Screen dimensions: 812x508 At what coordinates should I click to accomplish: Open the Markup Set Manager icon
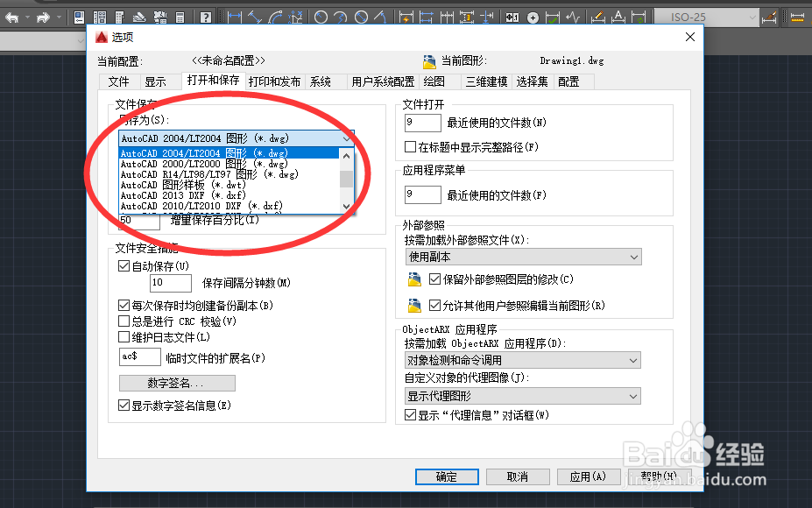(x=160, y=18)
